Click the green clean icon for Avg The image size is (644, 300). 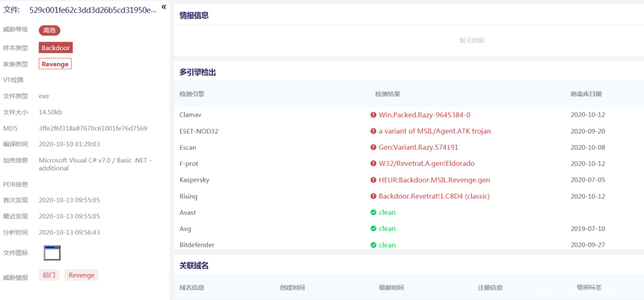(x=374, y=229)
